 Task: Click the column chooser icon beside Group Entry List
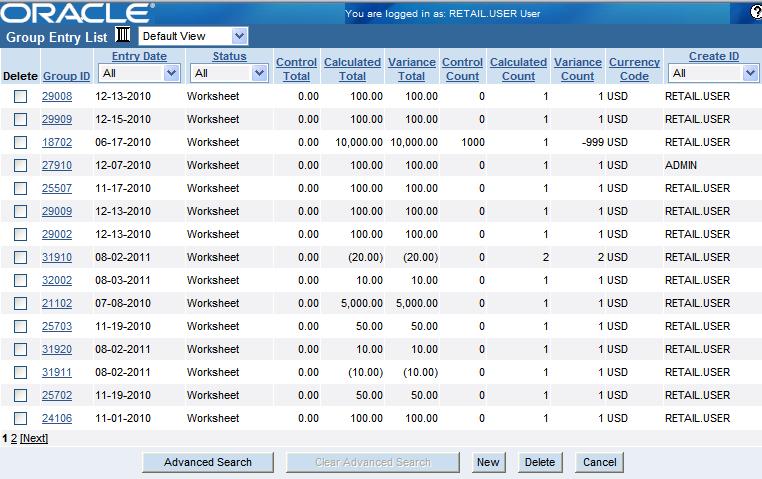(123, 34)
